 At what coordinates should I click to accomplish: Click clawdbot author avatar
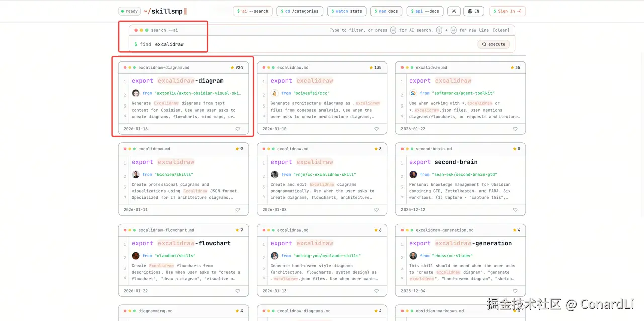[136, 256]
